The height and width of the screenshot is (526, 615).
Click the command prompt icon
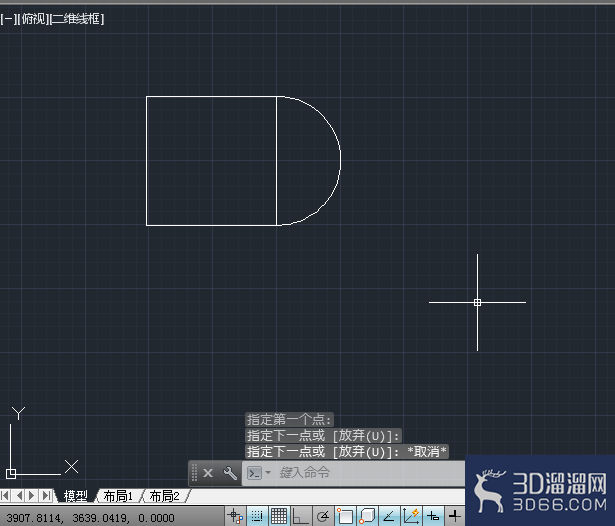(x=255, y=473)
